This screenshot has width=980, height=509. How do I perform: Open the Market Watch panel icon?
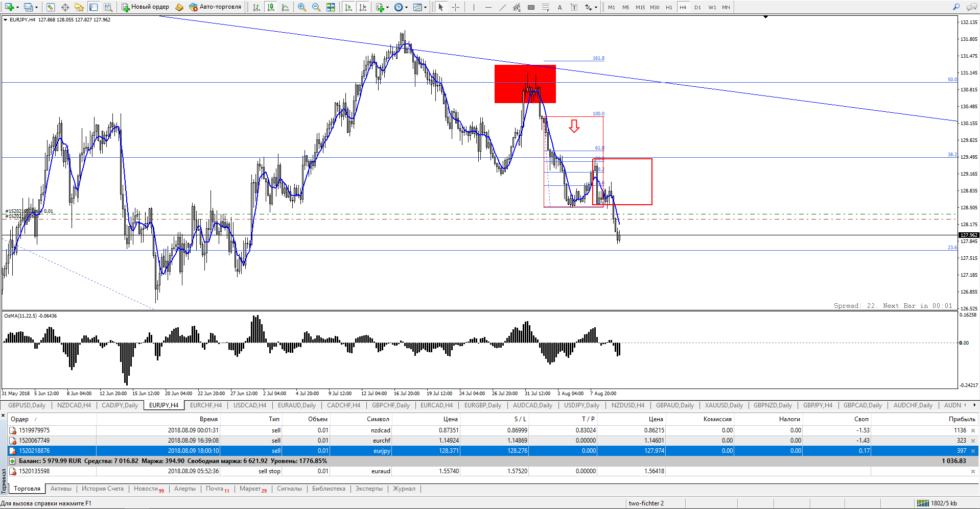point(51,7)
